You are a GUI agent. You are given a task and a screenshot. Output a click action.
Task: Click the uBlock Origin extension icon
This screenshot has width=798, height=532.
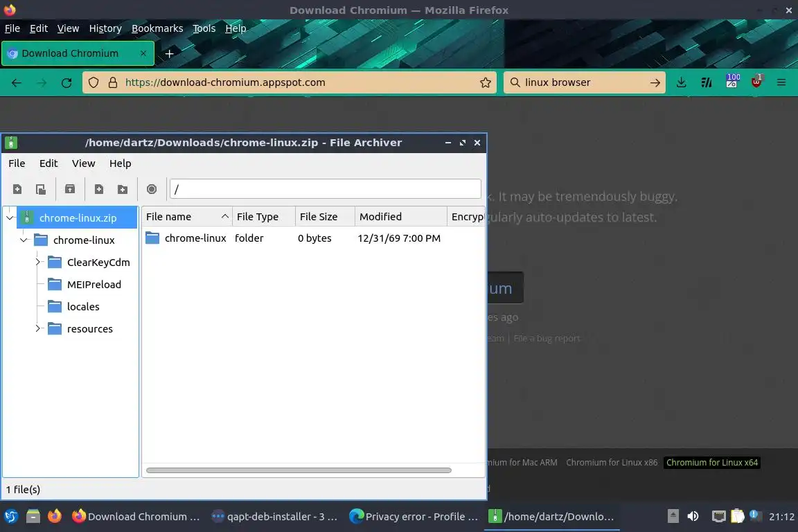click(x=756, y=81)
